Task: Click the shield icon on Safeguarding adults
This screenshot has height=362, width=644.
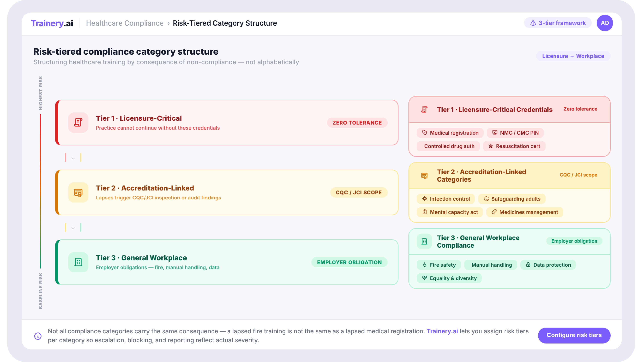Action: click(x=486, y=199)
